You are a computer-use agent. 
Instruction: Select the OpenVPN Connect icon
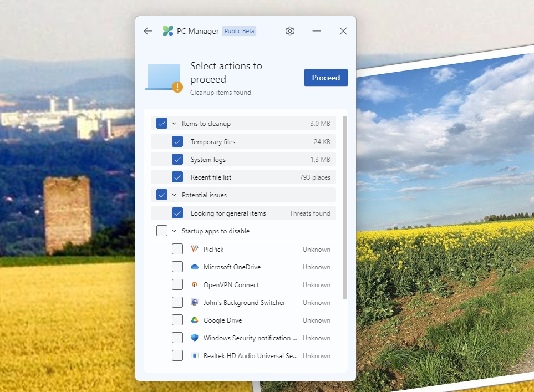195,284
